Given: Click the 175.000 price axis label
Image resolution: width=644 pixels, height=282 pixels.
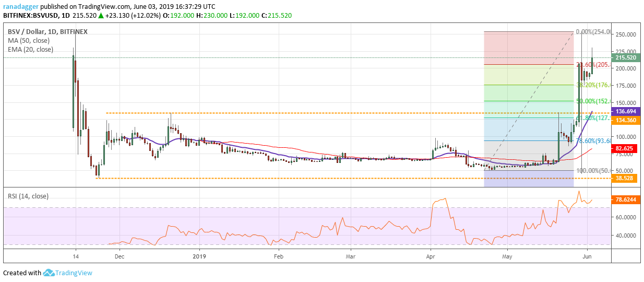Looking at the screenshot, I should tap(625, 86).
